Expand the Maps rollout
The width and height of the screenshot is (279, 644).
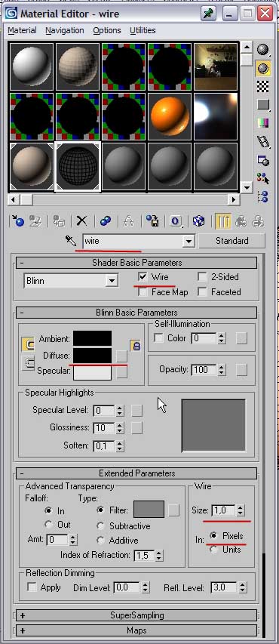[136, 630]
